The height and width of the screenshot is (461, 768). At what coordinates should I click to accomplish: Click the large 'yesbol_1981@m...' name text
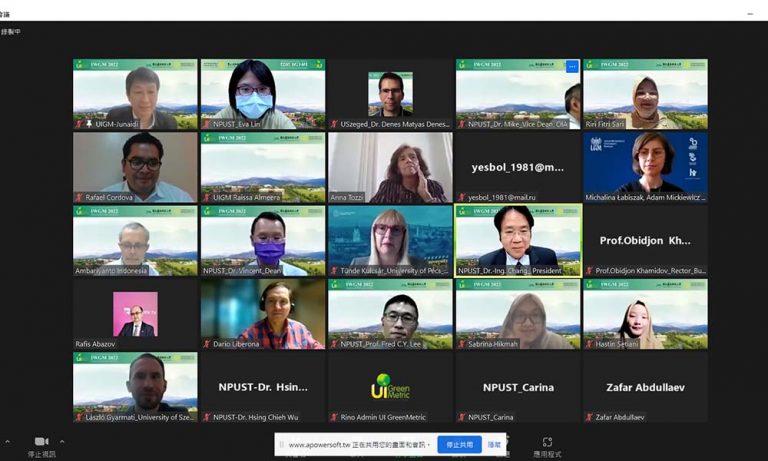click(518, 168)
